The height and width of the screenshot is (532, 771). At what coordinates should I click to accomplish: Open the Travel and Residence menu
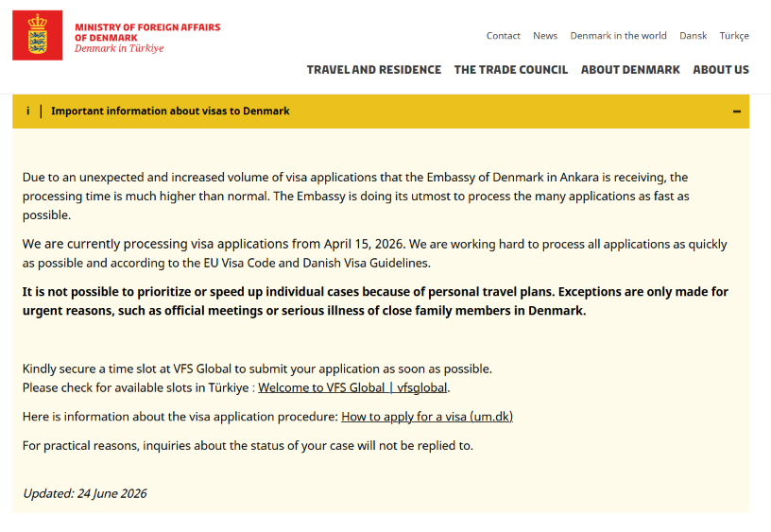(374, 70)
